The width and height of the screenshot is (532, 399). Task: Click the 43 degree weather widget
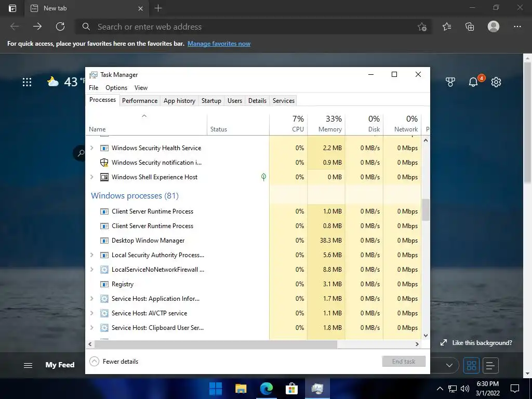65,82
